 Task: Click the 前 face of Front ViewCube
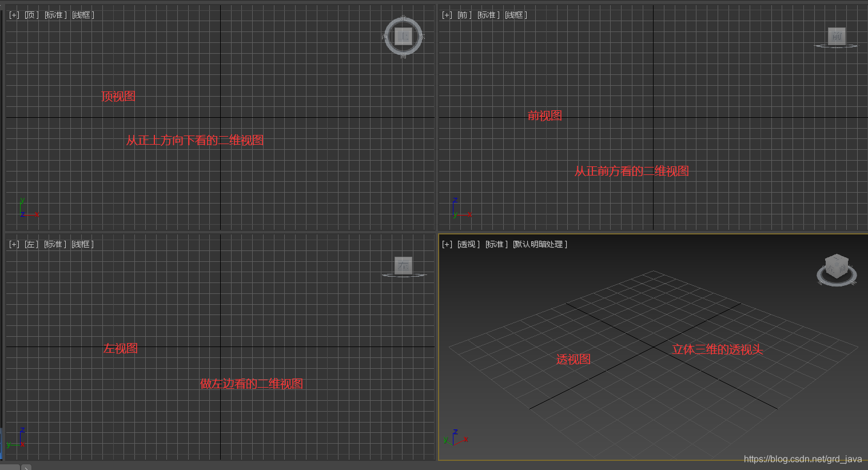[x=837, y=36]
